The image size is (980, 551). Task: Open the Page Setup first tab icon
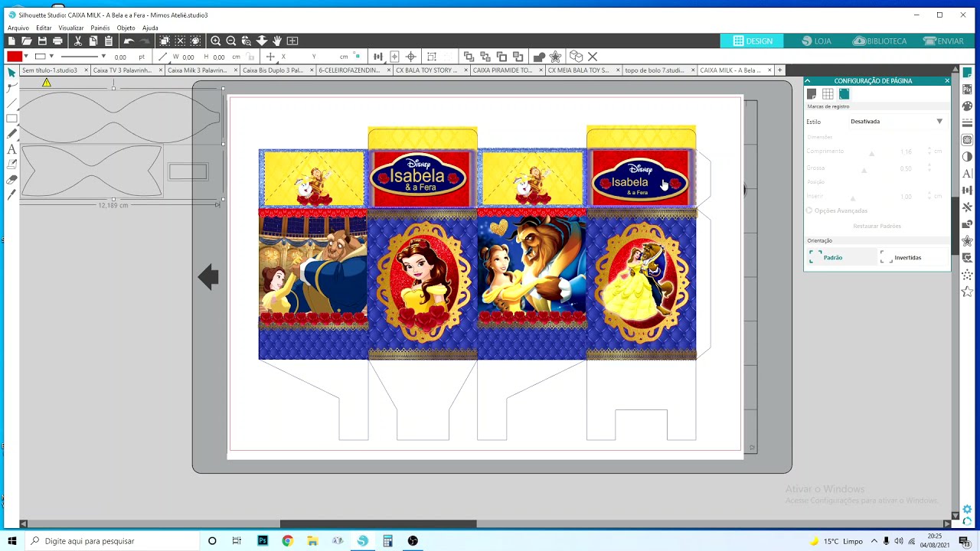[x=812, y=94]
